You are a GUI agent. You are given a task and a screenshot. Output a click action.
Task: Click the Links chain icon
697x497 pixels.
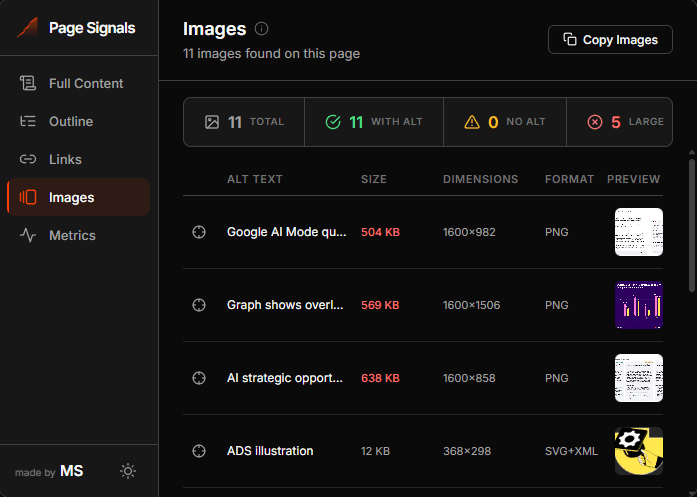tap(28, 160)
